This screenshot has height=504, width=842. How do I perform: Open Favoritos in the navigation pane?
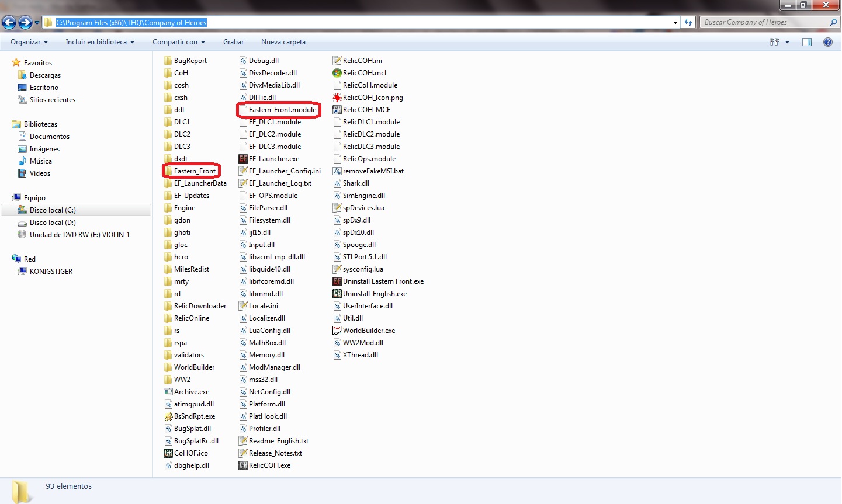[x=38, y=63]
